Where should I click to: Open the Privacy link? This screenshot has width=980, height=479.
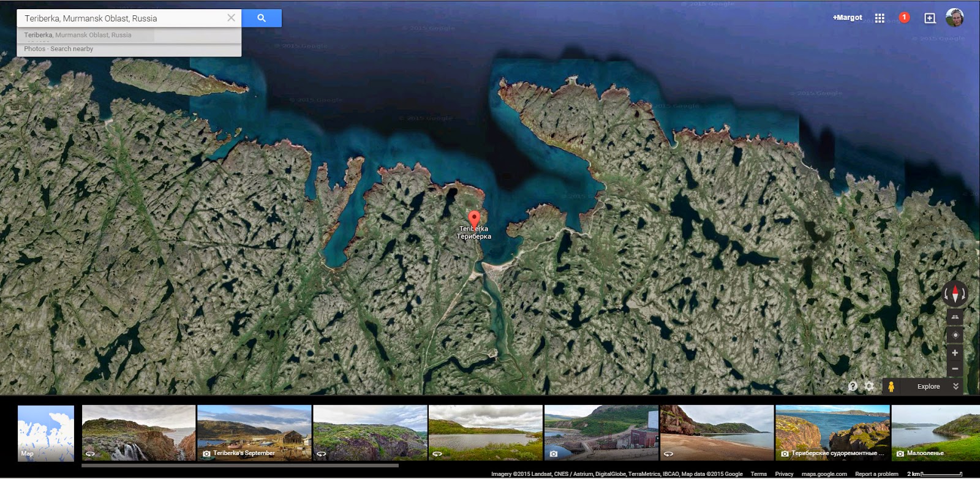coord(784,474)
